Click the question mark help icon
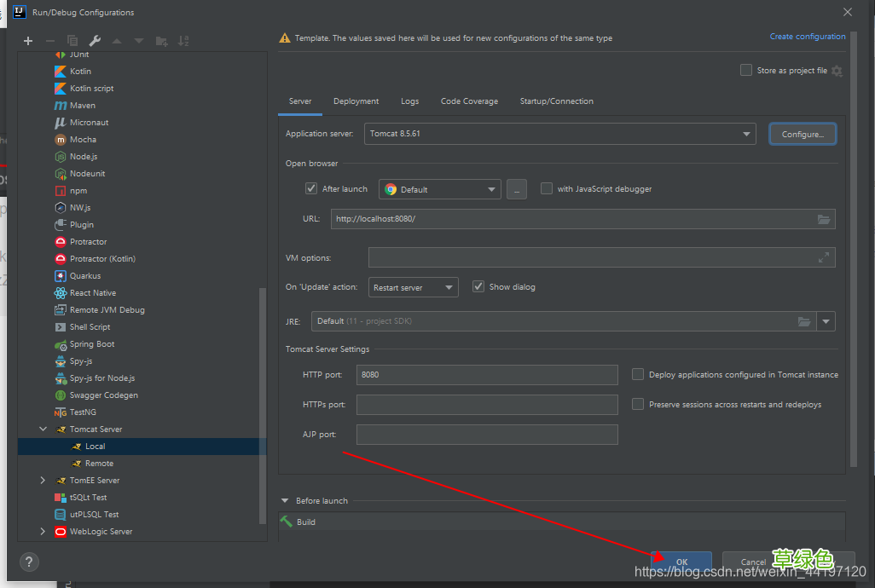This screenshot has width=875, height=588. pos(29,562)
